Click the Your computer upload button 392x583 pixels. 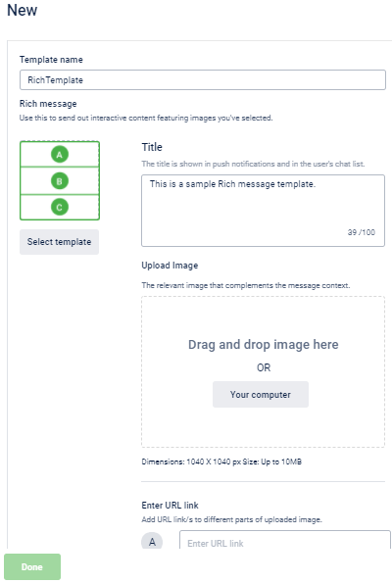261,394
